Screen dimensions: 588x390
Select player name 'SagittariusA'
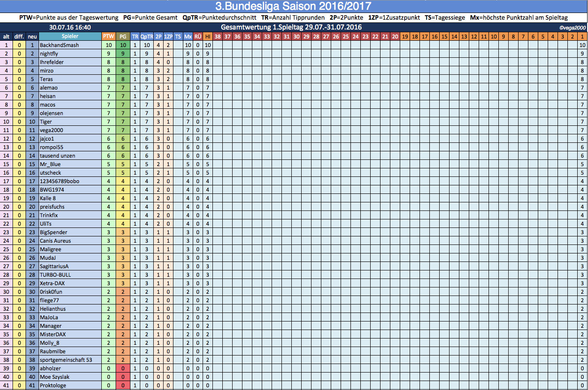click(54, 266)
